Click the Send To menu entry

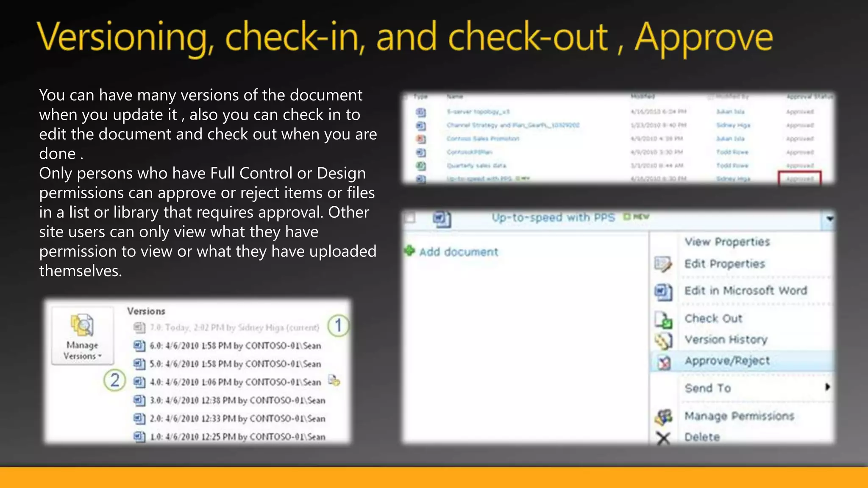coord(708,388)
